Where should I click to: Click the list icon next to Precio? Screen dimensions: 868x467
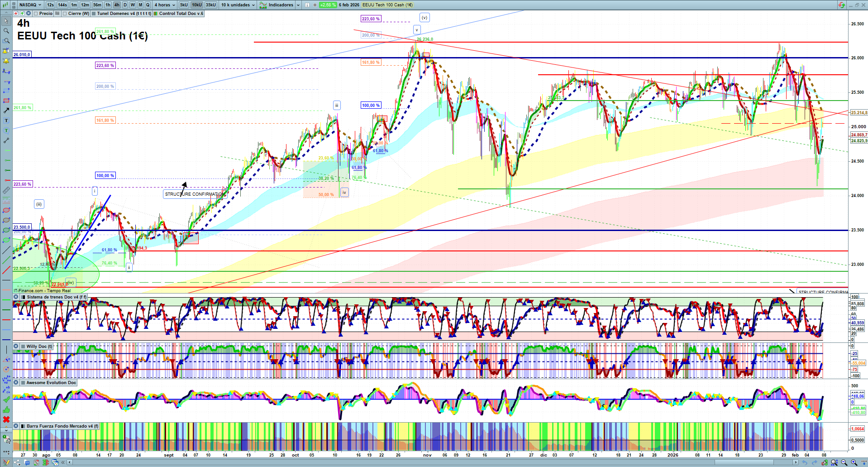tap(57, 14)
